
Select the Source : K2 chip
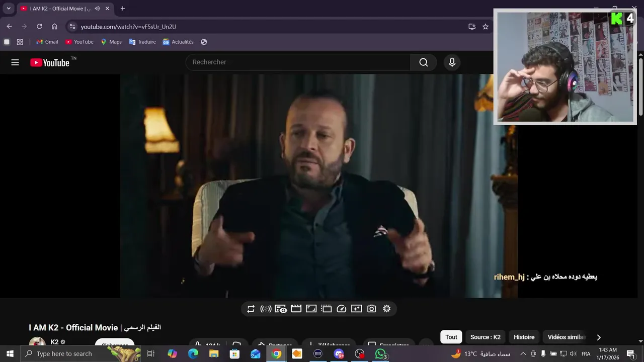[486, 337]
